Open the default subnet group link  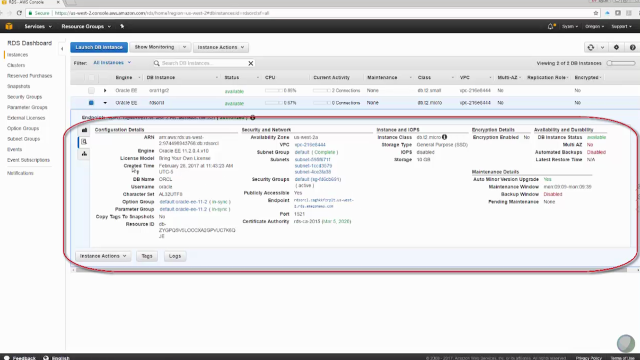(302, 152)
